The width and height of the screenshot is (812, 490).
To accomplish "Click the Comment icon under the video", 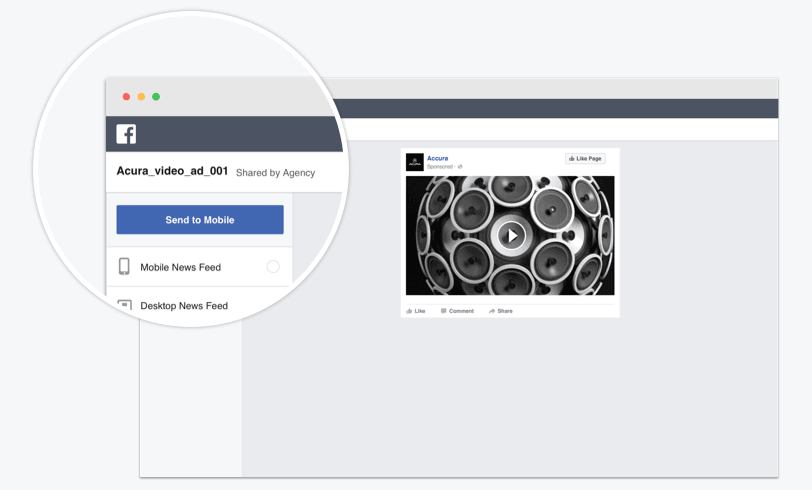I will coord(444,311).
